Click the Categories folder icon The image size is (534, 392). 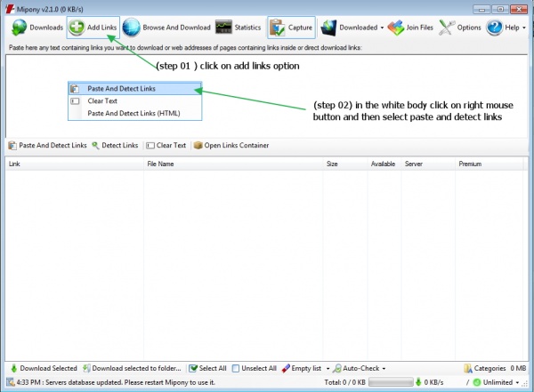tap(468, 368)
